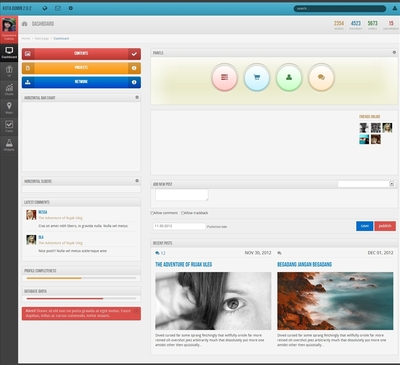Click the globe icon in top bar
400x365 pixels.
45,8
